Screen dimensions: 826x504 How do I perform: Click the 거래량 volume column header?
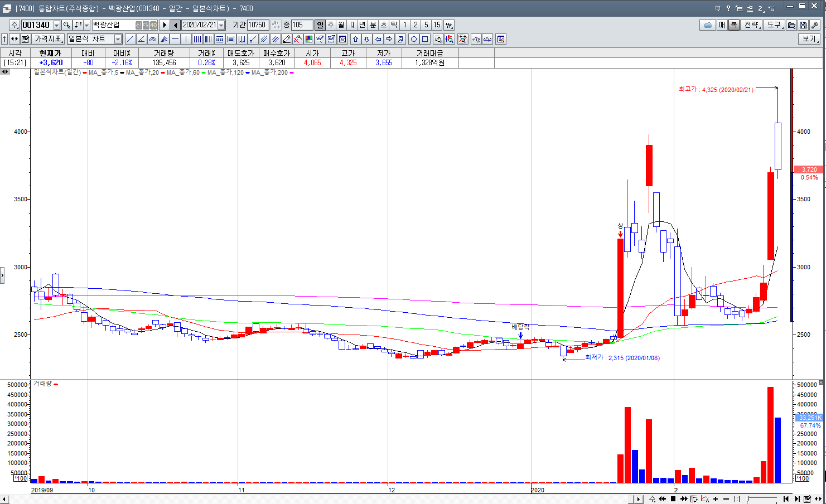[x=164, y=53]
